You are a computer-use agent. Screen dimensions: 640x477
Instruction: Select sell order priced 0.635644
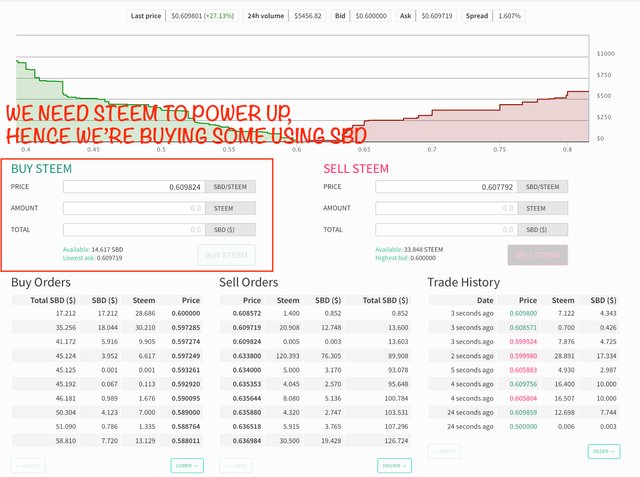click(315, 398)
